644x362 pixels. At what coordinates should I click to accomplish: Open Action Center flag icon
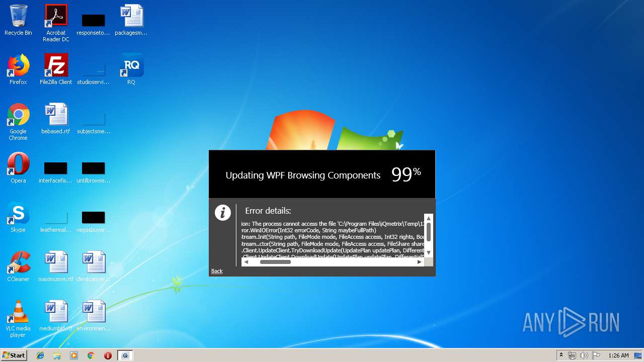click(596, 355)
